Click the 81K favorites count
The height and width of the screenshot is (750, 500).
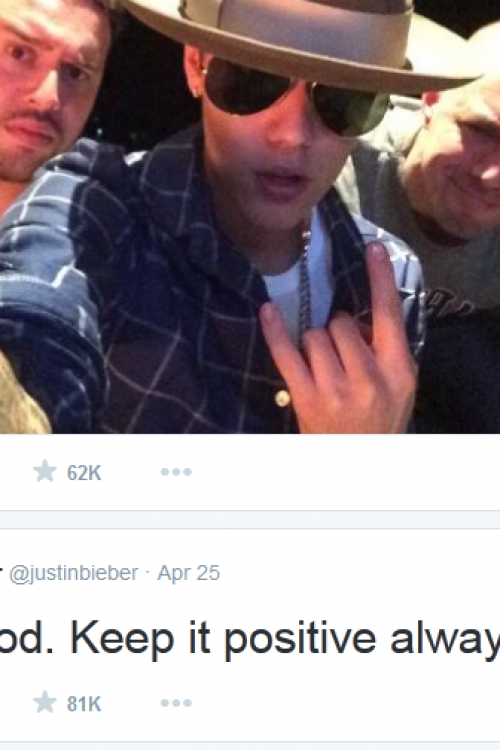[x=84, y=704]
